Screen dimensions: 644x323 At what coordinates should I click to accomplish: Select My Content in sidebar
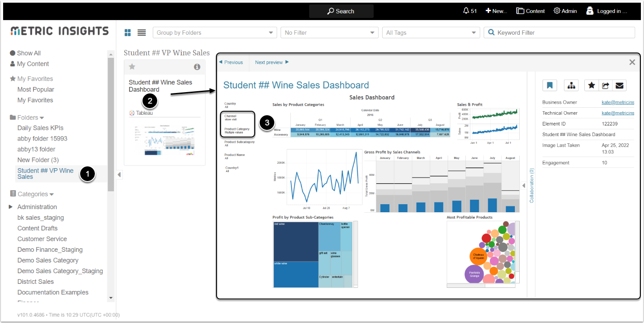(x=29, y=64)
